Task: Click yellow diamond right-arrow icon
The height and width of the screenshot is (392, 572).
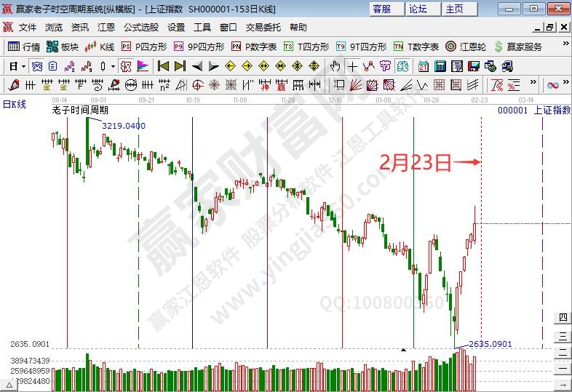Action: point(247,66)
